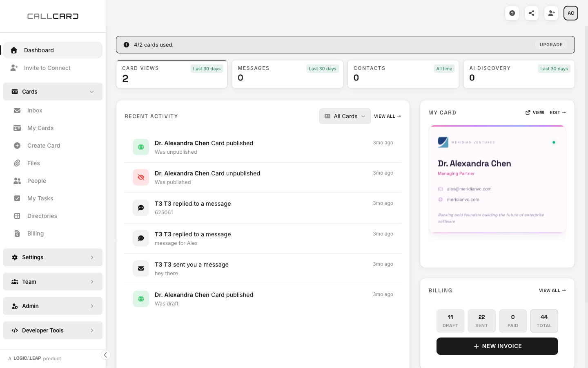
Task: Open Invite to Connect page
Action: [53, 68]
